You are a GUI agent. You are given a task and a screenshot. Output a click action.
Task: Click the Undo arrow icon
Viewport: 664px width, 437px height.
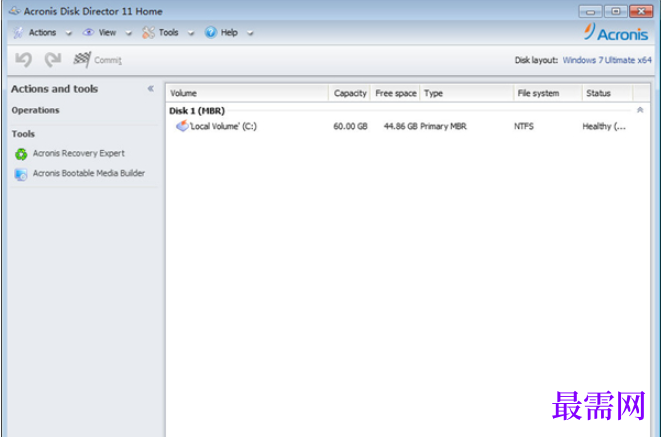pyautogui.click(x=24, y=60)
